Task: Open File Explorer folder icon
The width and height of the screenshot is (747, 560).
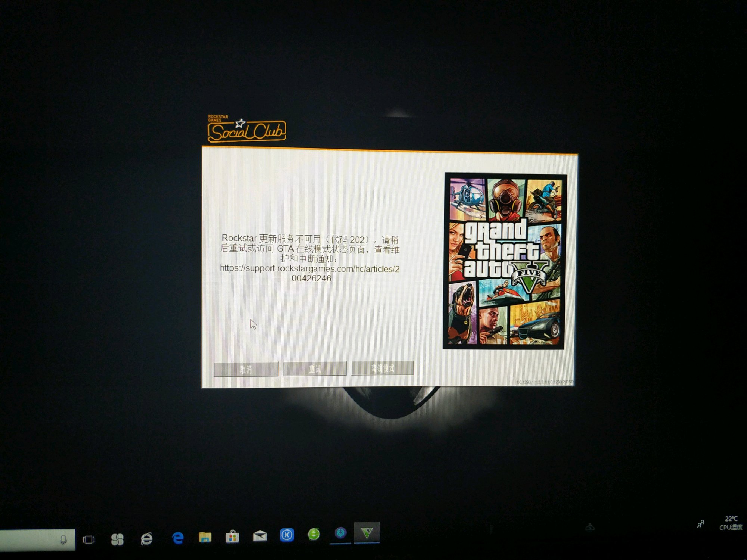Action: tap(205, 537)
